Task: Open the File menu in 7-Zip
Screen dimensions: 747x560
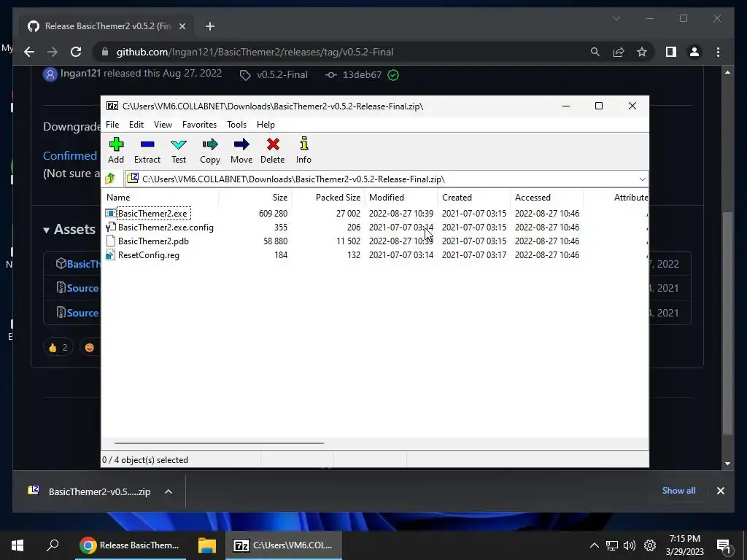Action: click(112, 124)
